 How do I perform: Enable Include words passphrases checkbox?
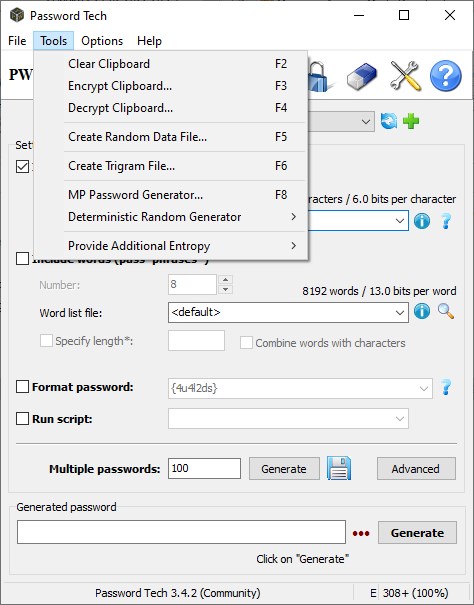point(22,258)
